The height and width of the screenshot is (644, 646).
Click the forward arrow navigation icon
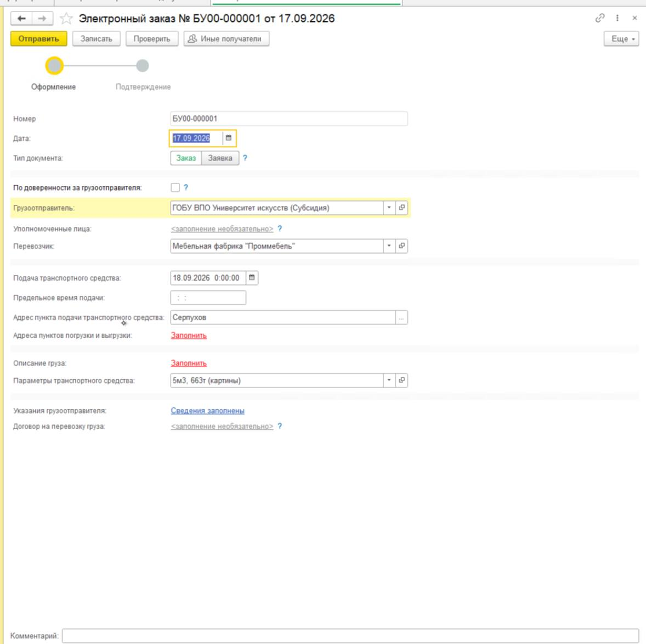click(42, 19)
